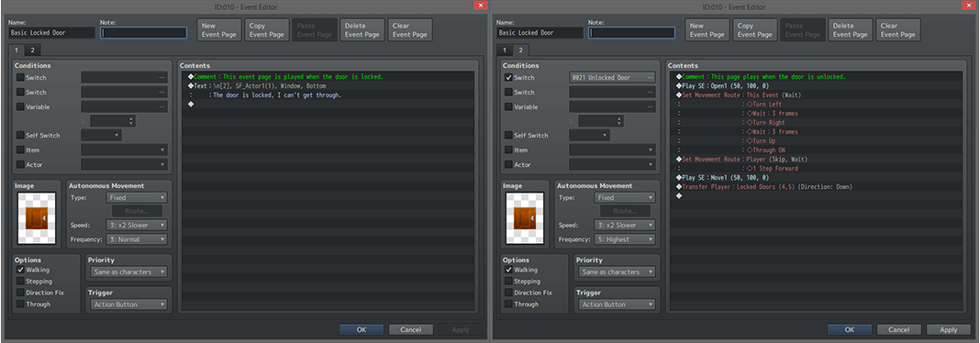Image resolution: width=980 pixels, height=343 pixels.
Task: Uncheck the ticked Switch condition in right editor
Action: tap(508, 77)
